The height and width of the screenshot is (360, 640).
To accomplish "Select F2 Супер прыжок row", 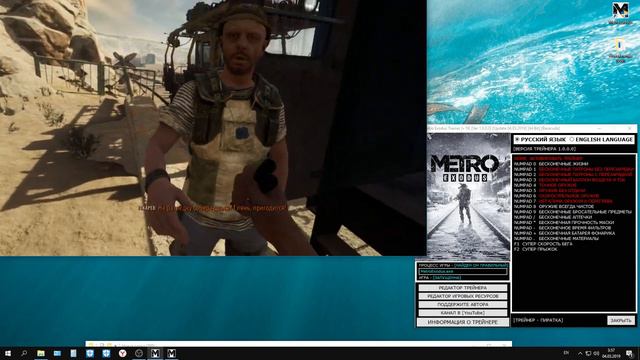I will 536,249.
